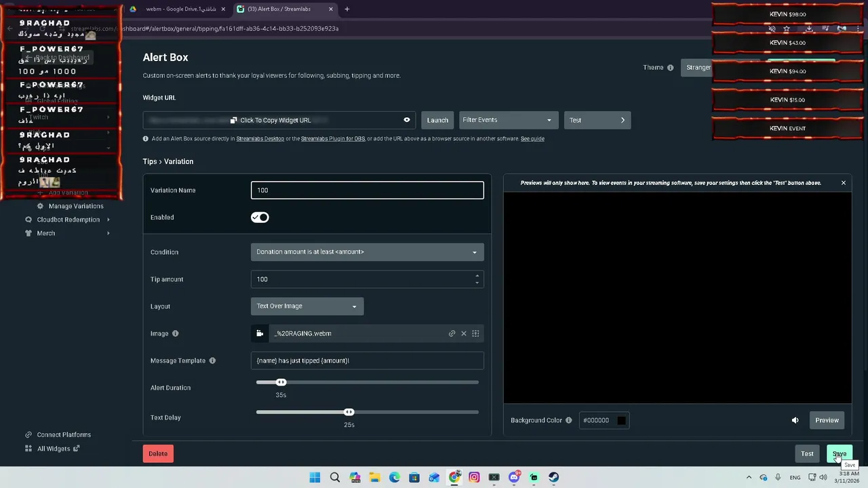The image size is (868, 488).
Task: Open Manage Variations in the sidebar
Action: (76, 206)
